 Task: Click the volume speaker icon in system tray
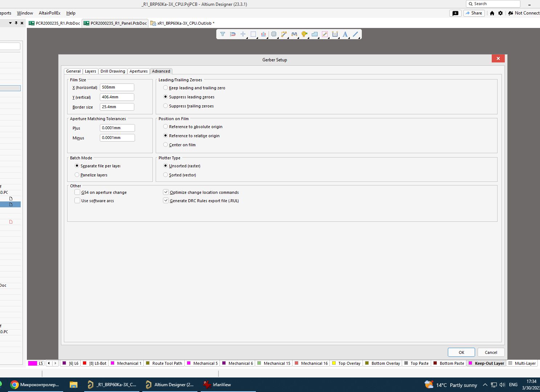[502, 385]
